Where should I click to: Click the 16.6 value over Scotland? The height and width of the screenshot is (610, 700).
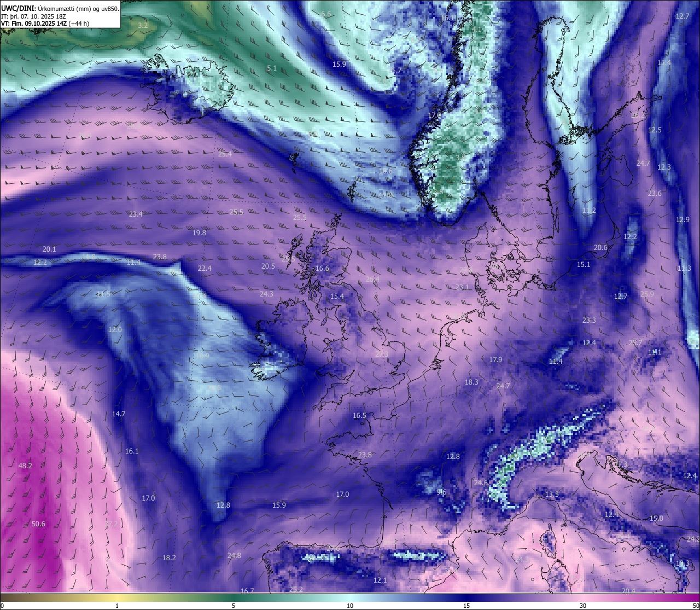322,269
